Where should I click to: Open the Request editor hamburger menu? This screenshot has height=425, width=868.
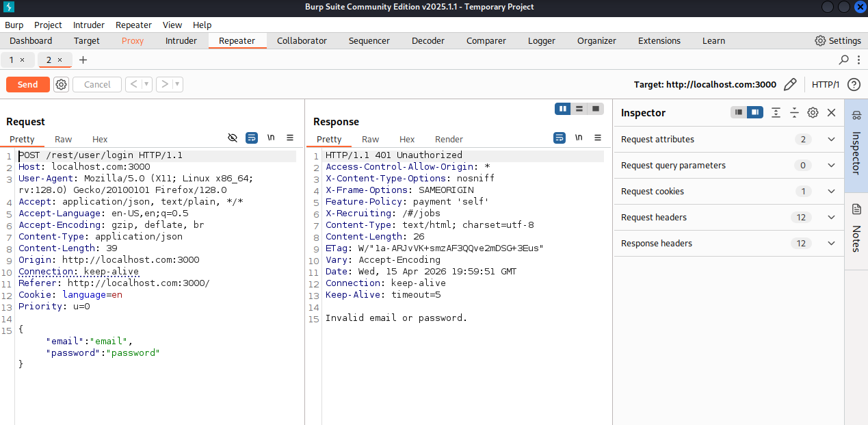click(x=290, y=138)
